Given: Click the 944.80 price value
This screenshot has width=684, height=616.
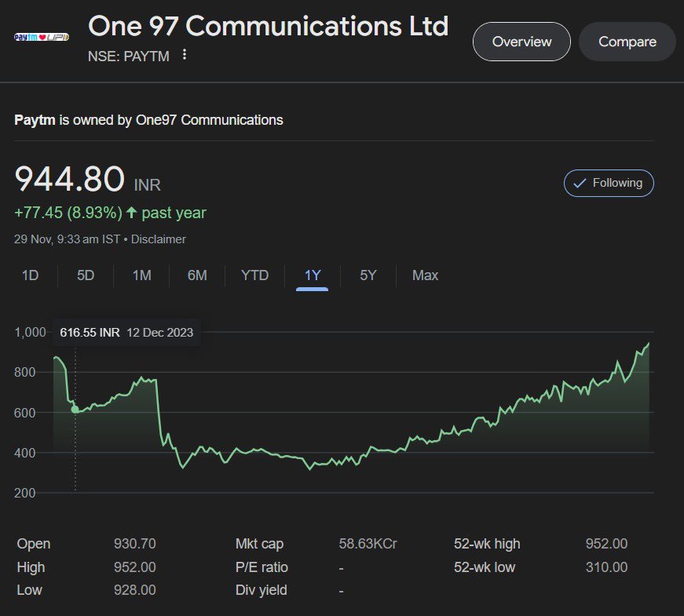Looking at the screenshot, I should coord(70,179).
